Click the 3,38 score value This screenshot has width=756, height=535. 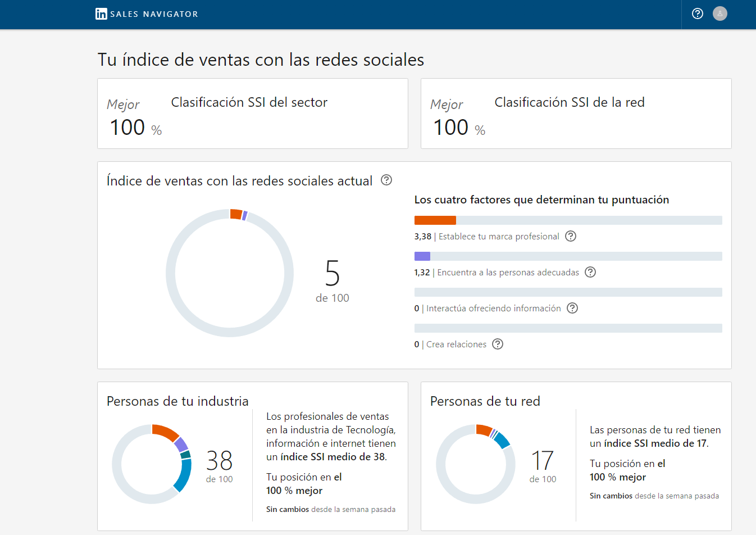tap(423, 237)
